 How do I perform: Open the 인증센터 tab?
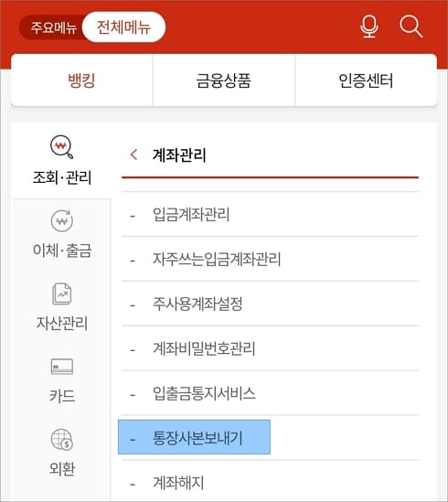click(x=366, y=80)
